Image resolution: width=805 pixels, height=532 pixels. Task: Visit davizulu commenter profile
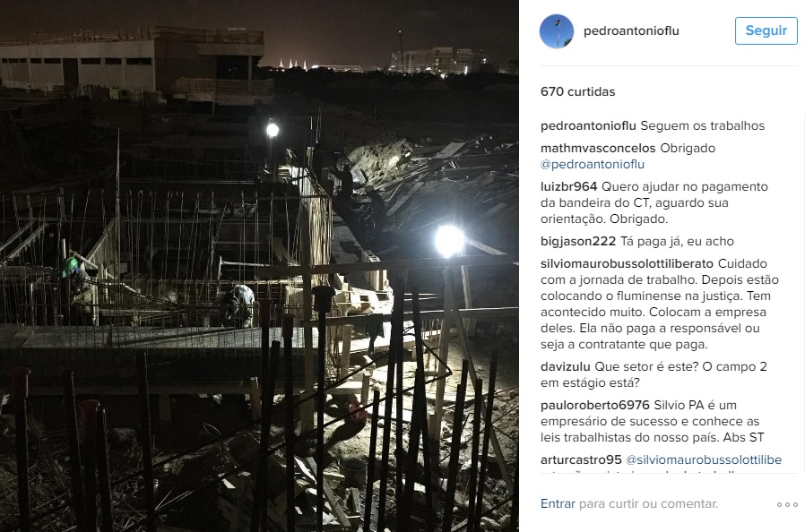[x=566, y=367]
